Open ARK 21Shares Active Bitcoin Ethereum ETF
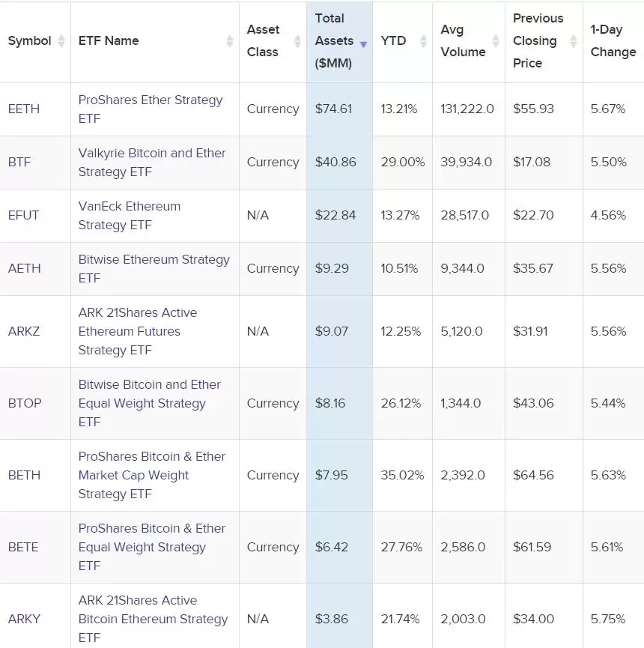Viewport: 644px width, 648px height. [153, 619]
